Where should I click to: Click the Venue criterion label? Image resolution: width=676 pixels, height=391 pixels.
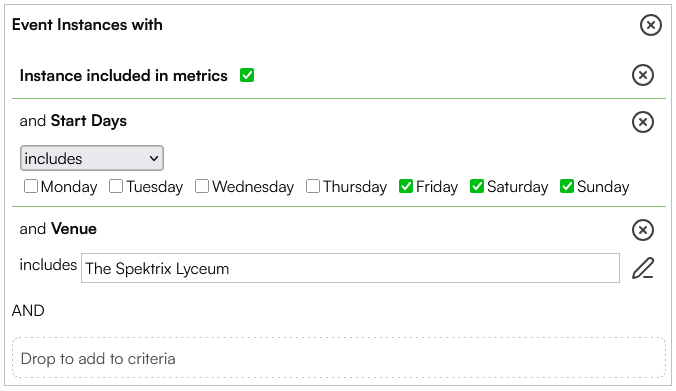click(74, 229)
